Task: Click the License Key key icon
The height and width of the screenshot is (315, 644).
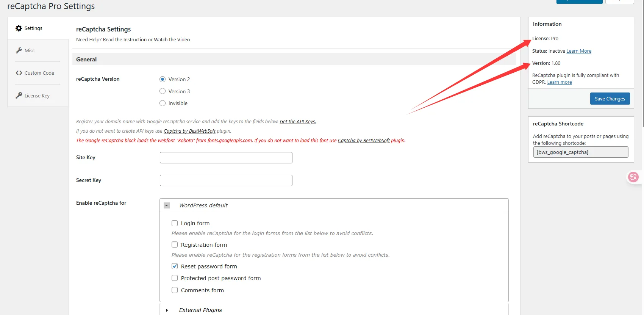Action: coord(19,96)
